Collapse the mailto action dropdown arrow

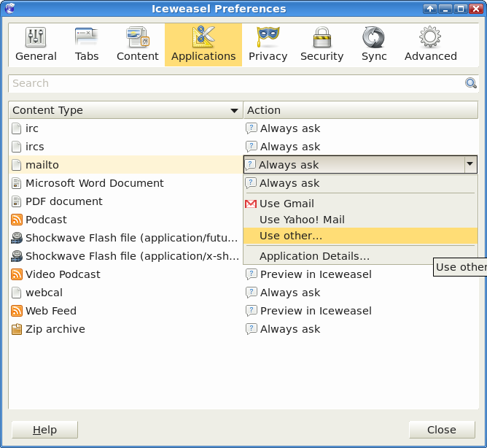tap(470, 164)
